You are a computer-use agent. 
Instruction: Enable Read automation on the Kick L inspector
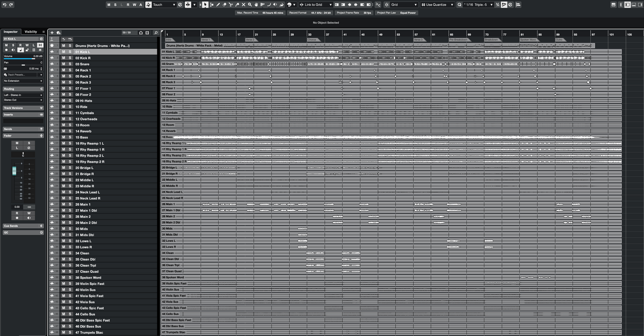pos(20,45)
